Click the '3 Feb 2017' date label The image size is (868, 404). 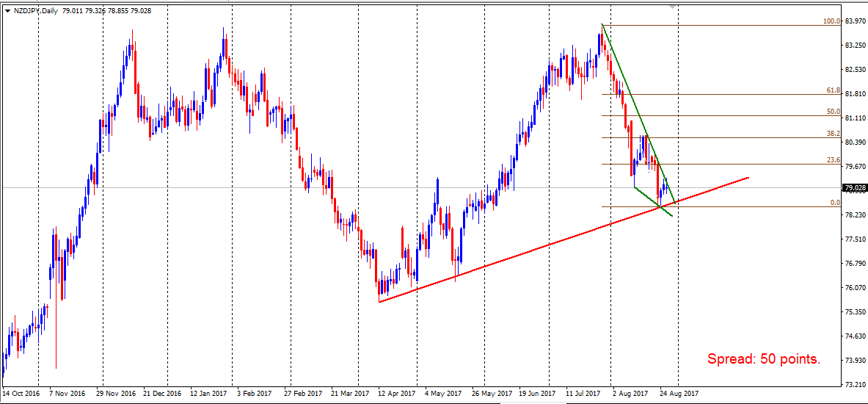[x=254, y=394]
